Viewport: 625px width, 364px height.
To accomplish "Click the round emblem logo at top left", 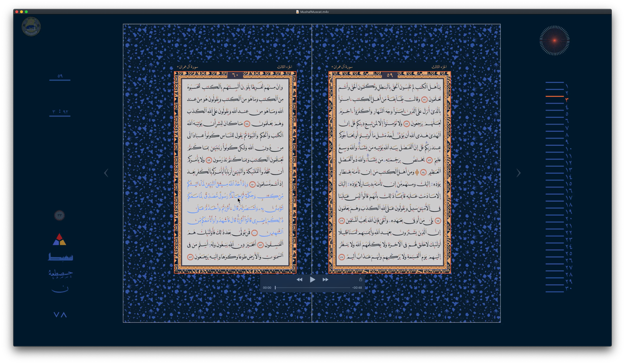I will [x=31, y=27].
